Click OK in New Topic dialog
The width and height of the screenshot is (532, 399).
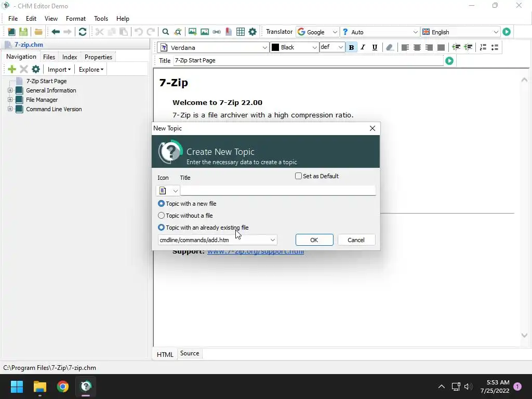click(x=314, y=240)
